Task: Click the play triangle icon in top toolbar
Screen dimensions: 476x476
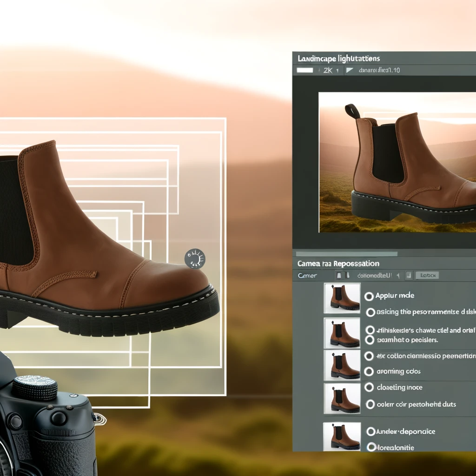Action: (350, 70)
